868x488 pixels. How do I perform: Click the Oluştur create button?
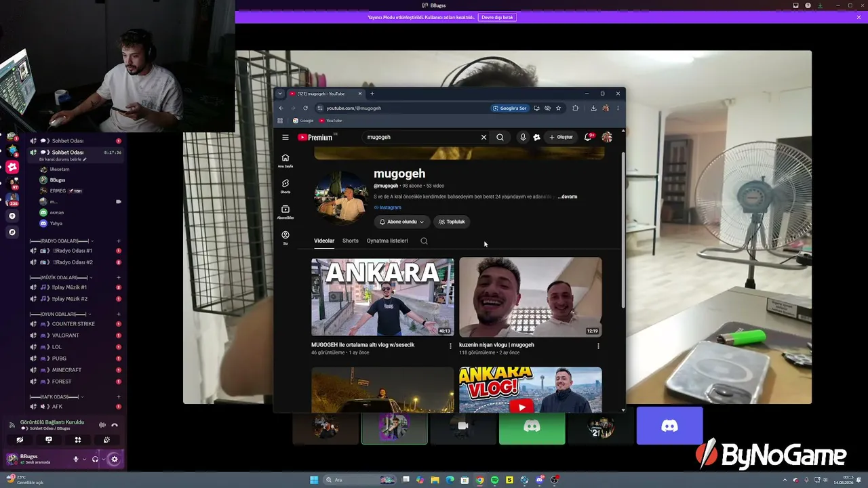[561, 137]
